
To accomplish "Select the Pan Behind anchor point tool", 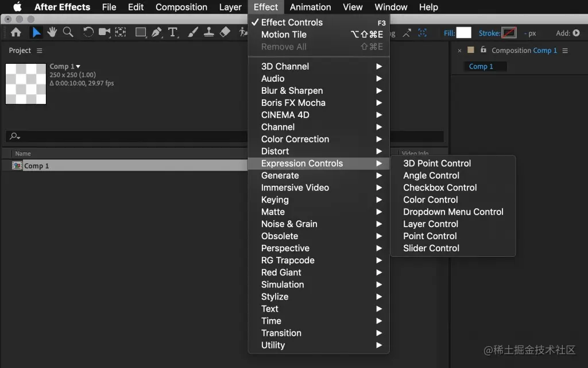I will tap(121, 33).
